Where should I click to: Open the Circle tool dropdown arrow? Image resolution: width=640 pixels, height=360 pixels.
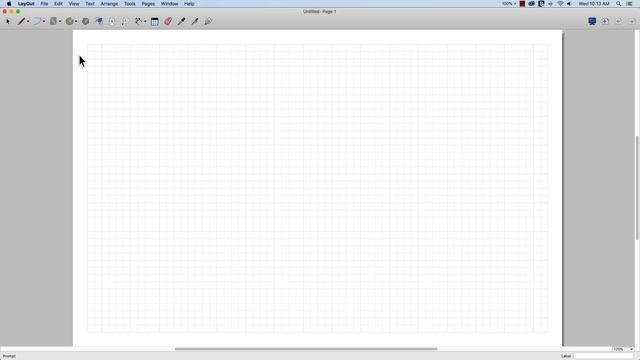coord(76,22)
